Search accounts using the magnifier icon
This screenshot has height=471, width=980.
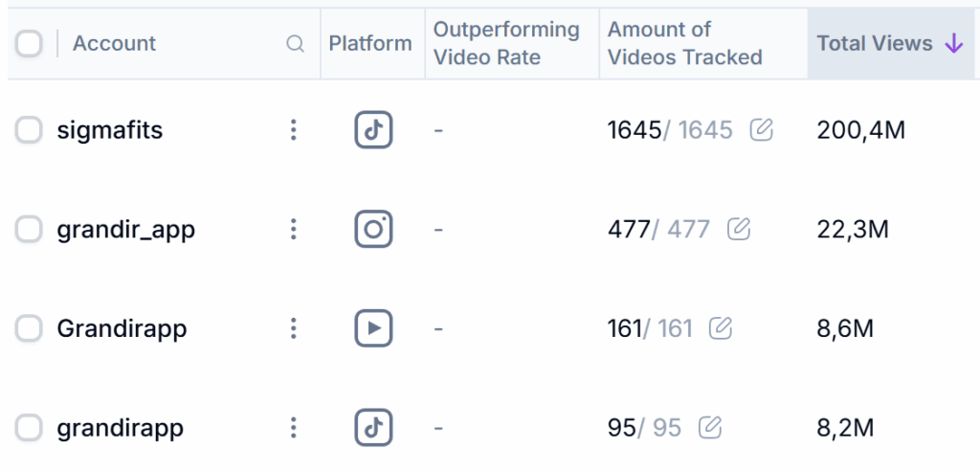296,44
